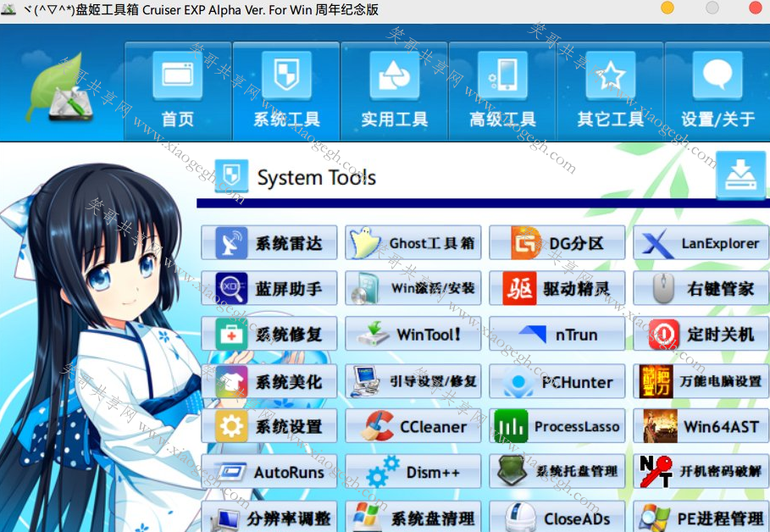The width and height of the screenshot is (770, 532).
Task: Click the System Tools shield header icon
Action: (x=231, y=175)
